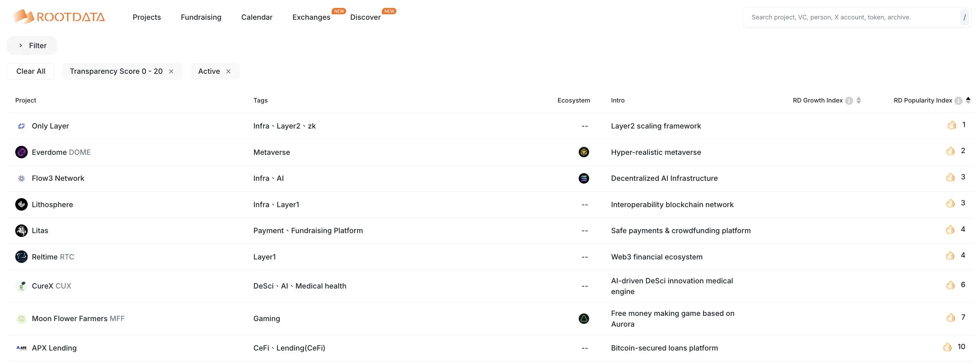Toggle RD Popularity Index sort order
Screen dimensions: 980x363
(x=967, y=100)
